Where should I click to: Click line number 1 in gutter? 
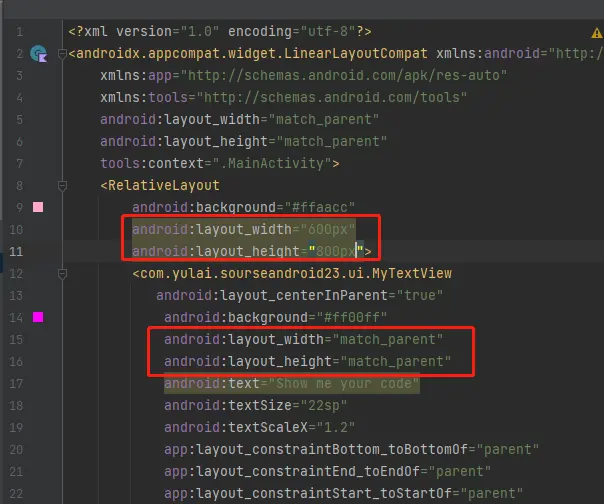(19, 32)
